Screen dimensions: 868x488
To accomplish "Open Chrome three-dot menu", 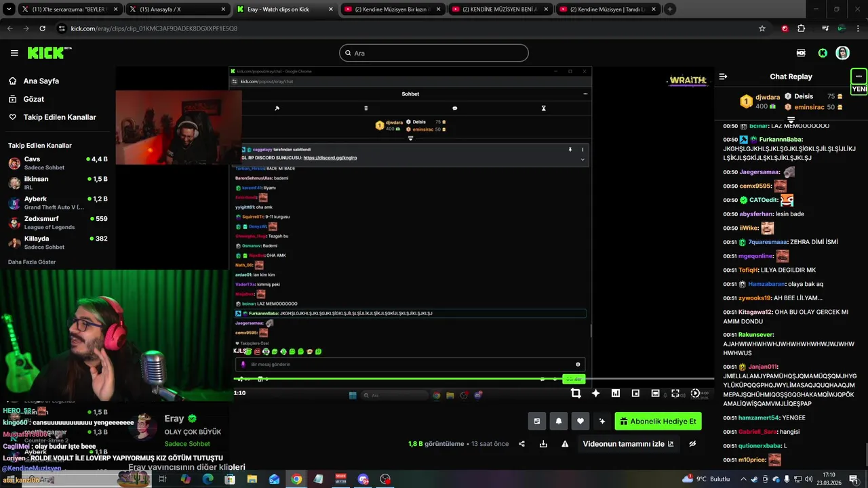I will click(858, 28).
